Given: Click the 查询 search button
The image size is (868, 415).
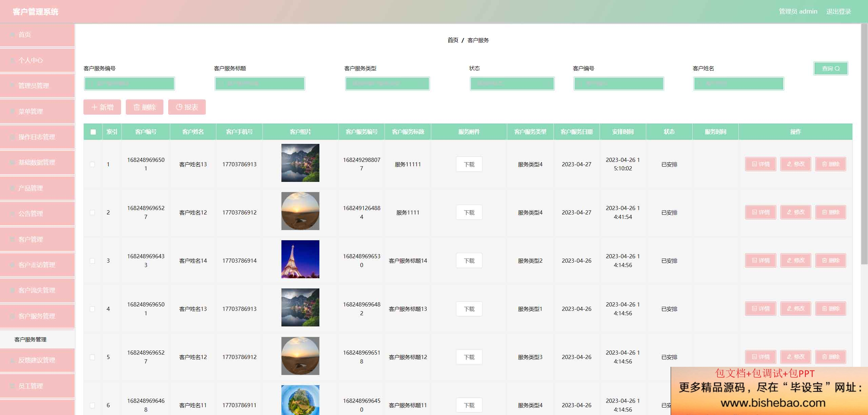Looking at the screenshot, I should pos(830,69).
